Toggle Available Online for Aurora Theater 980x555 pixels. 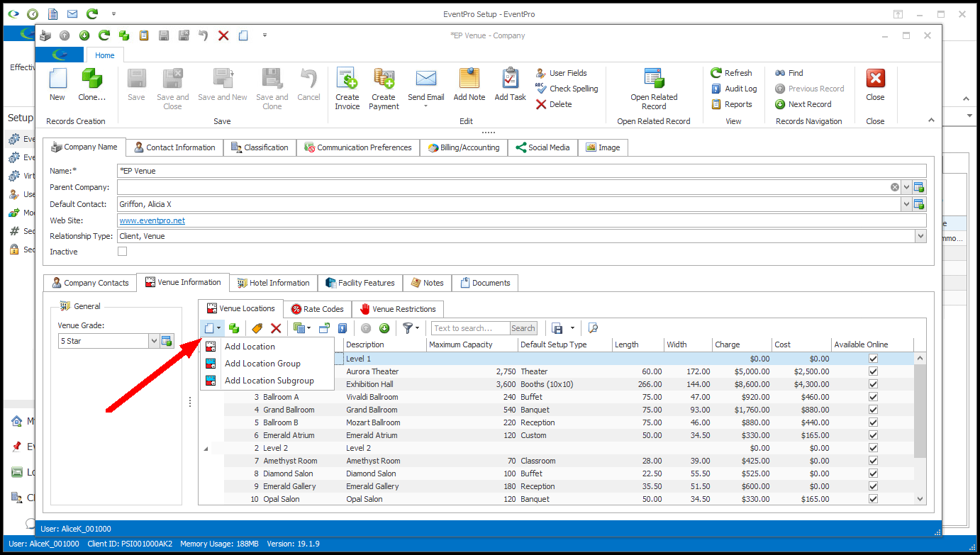point(873,371)
